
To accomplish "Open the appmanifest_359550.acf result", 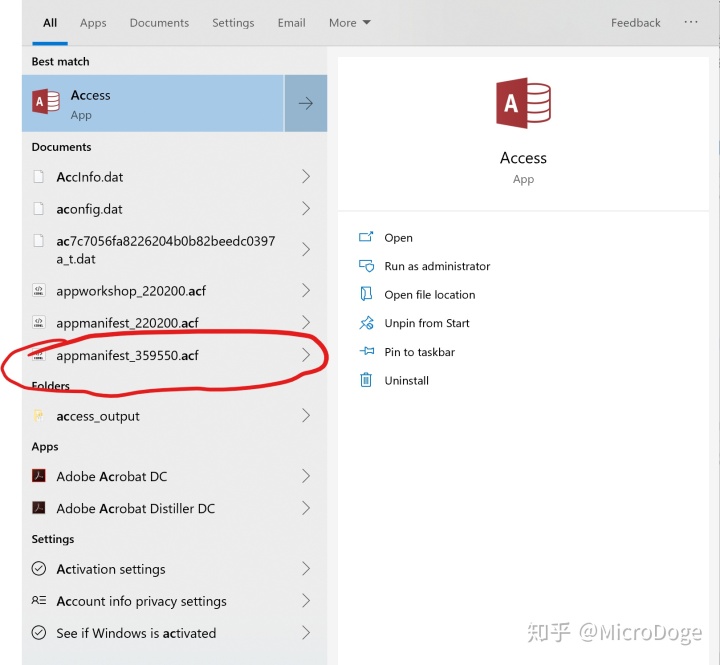I will (x=174, y=355).
